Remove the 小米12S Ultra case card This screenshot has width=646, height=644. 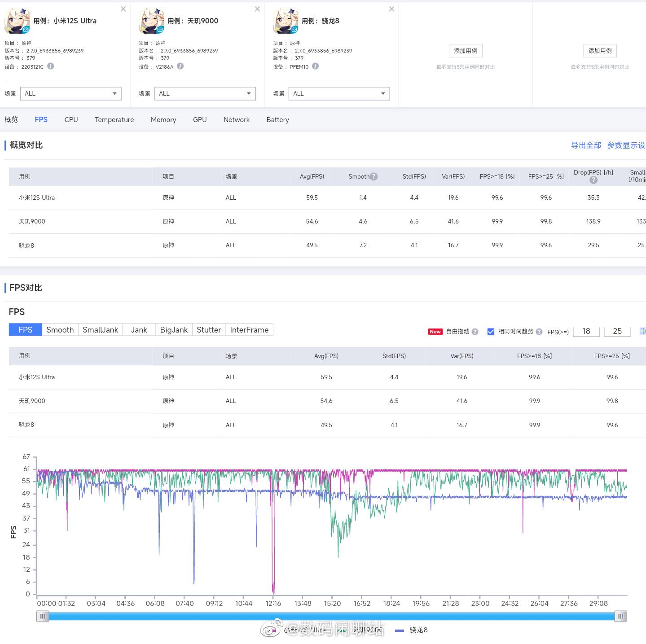tap(123, 9)
